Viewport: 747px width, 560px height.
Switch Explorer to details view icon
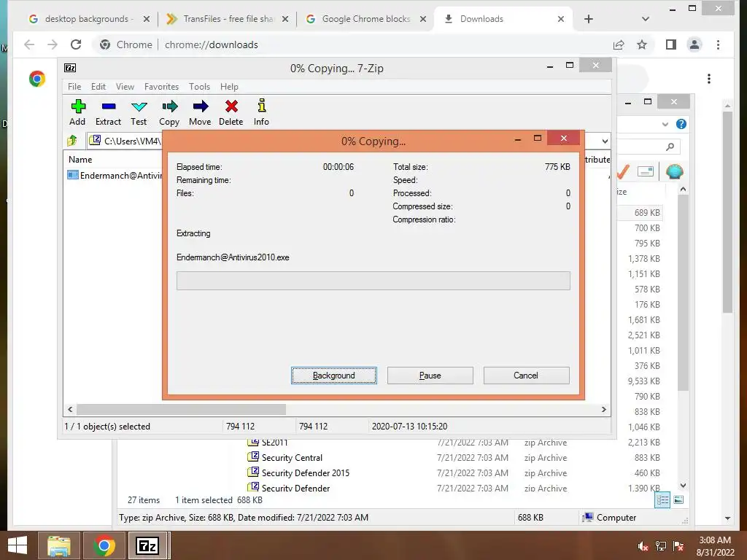click(662, 500)
